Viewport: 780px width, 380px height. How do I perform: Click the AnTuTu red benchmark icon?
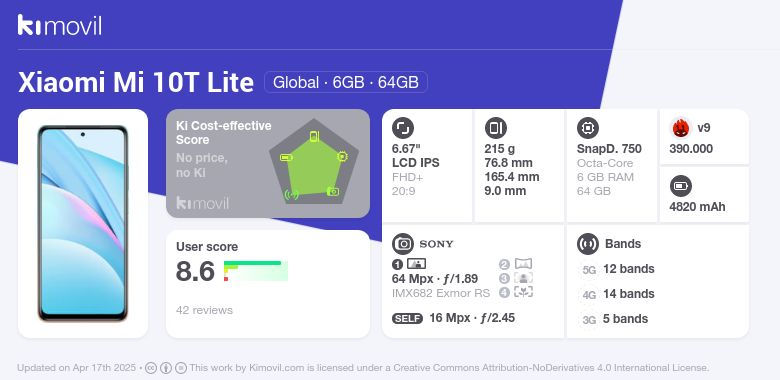click(681, 128)
